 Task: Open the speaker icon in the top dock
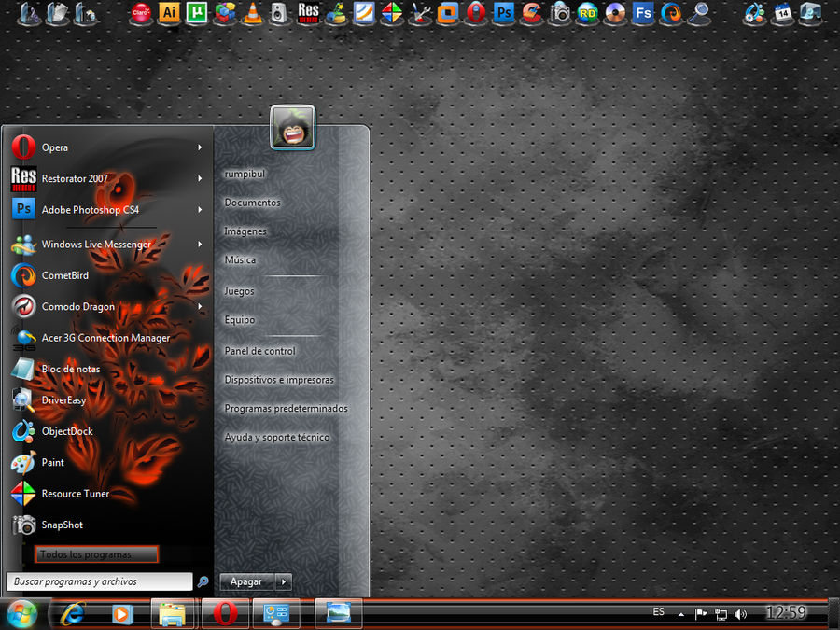[x=279, y=13]
